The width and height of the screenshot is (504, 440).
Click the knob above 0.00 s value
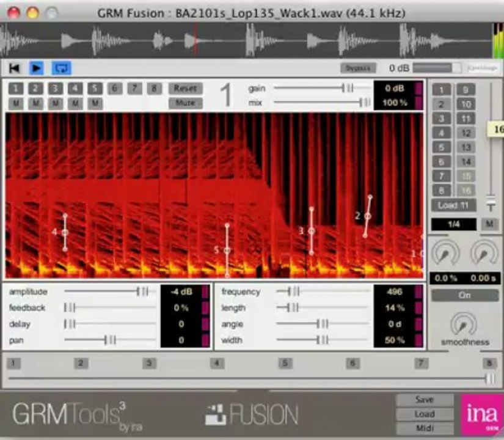point(484,253)
